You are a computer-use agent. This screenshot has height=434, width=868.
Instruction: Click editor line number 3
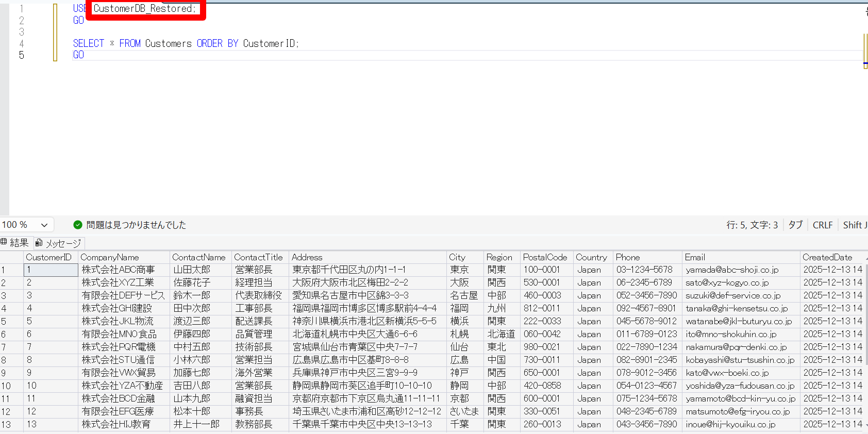21,32
